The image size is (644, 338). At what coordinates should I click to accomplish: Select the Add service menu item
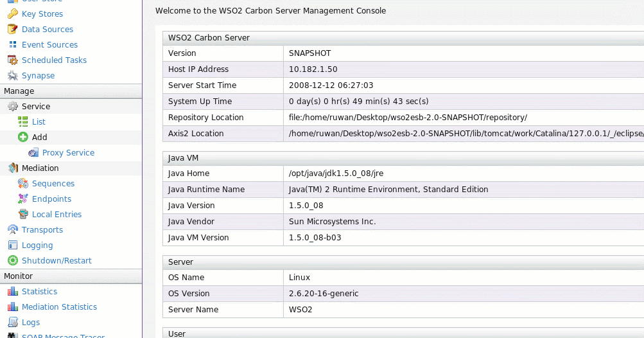pyautogui.click(x=39, y=138)
